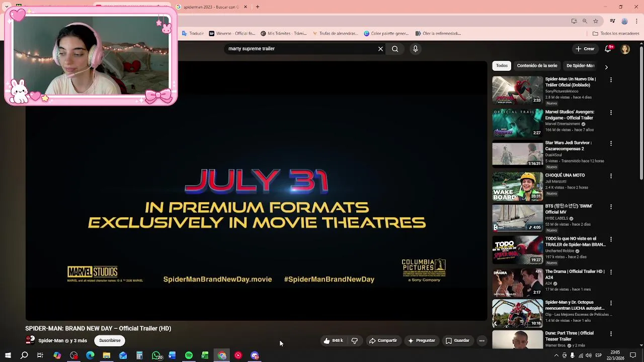The height and width of the screenshot is (362, 644).
Task: Clear the YouTube search box text
Action: pyautogui.click(x=380, y=49)
